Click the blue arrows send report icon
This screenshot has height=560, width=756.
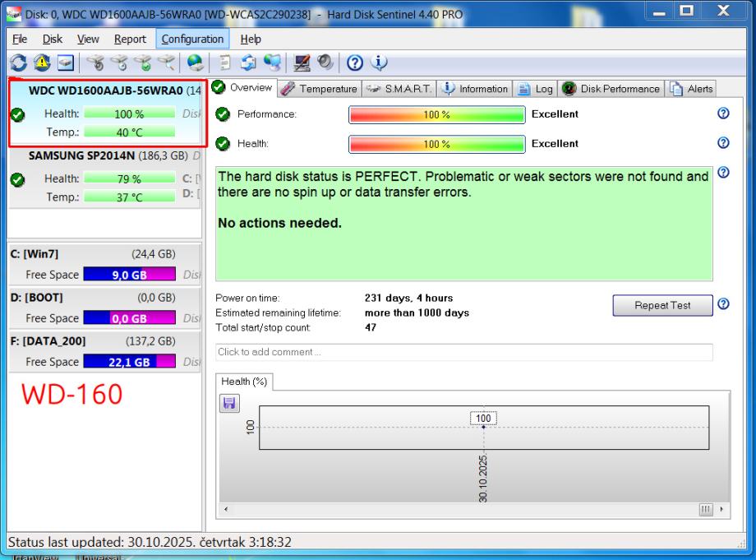tap(248, 62)
